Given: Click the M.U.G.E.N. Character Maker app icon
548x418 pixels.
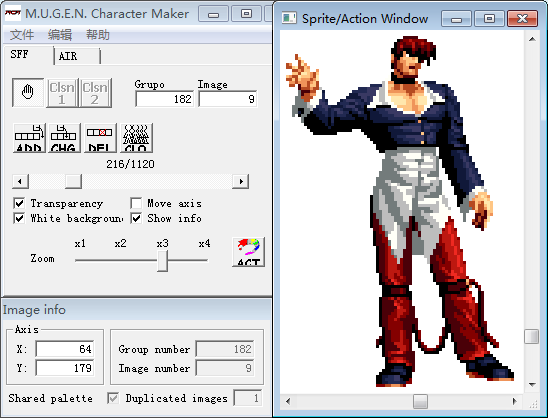Looking at the screenshot, I should (13, 13).
